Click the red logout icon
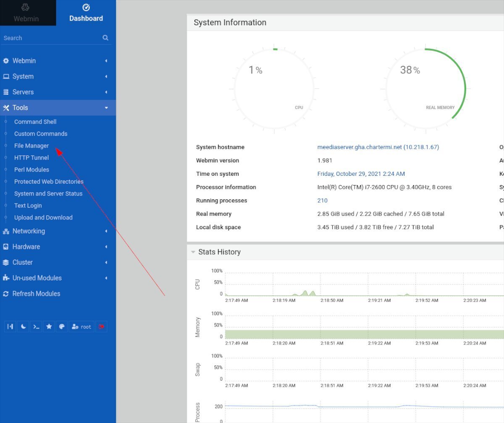Viewport: 504px width, 423px height. pyautogui.click(x=101, y=327)
